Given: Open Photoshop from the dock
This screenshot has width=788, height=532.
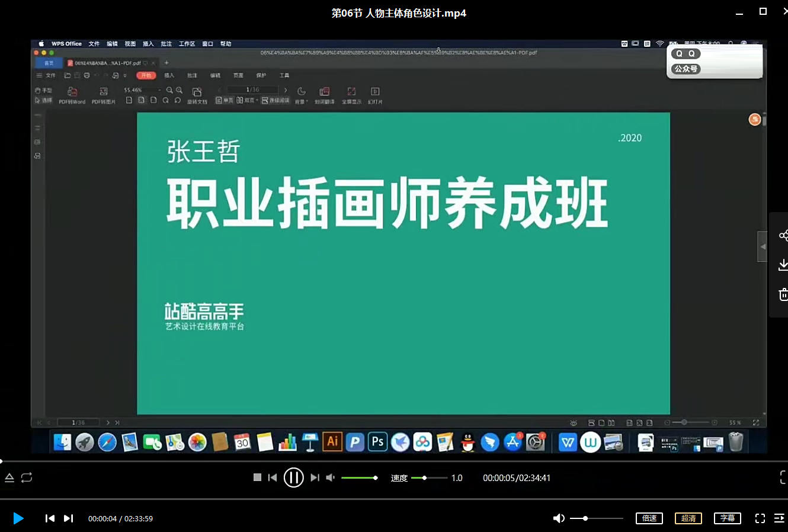Looking at the screenshot, I should click(x=377, y=442).
